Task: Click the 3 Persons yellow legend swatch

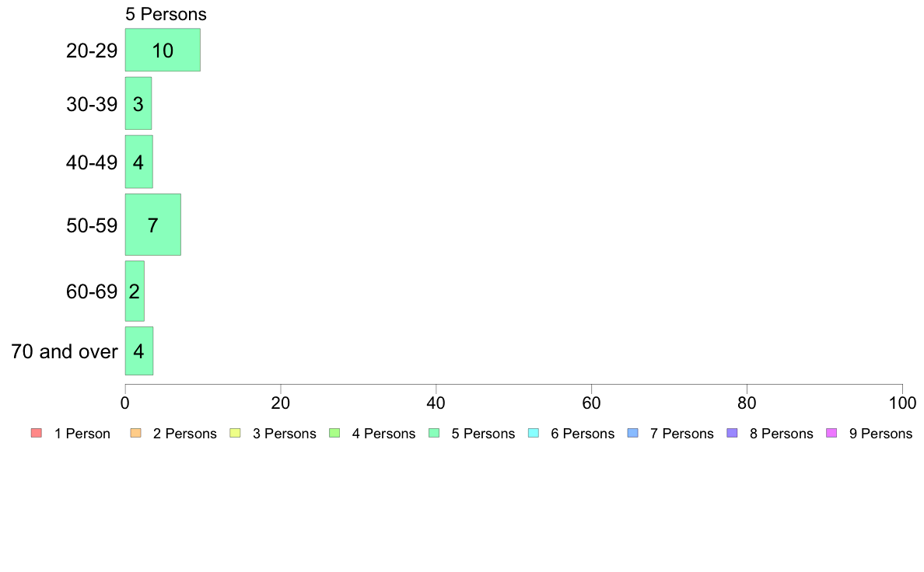Action: point(235,433)
